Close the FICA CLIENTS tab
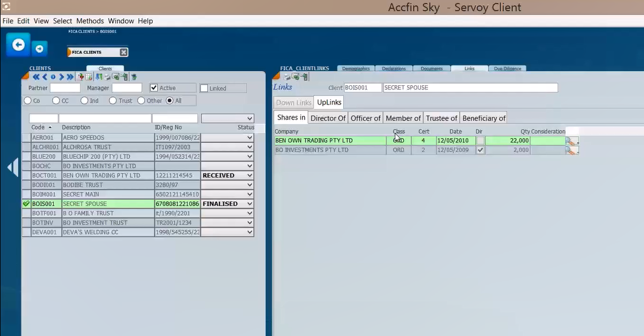 124,52
